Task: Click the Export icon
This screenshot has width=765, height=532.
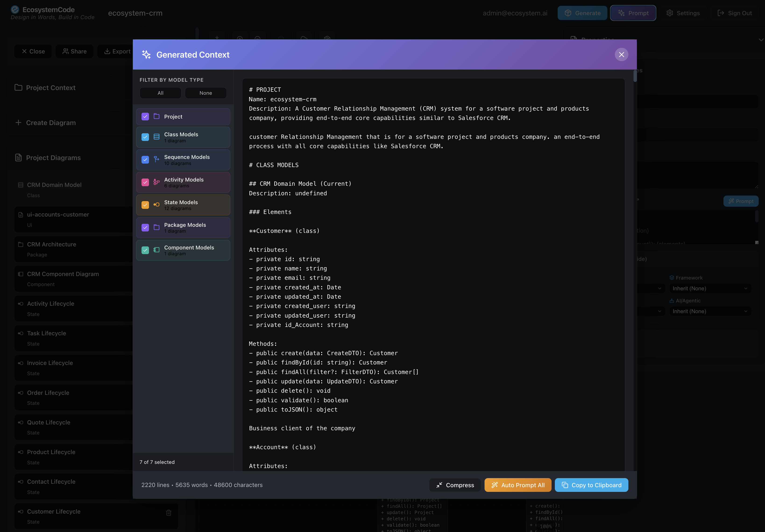Action: (107, 51)
